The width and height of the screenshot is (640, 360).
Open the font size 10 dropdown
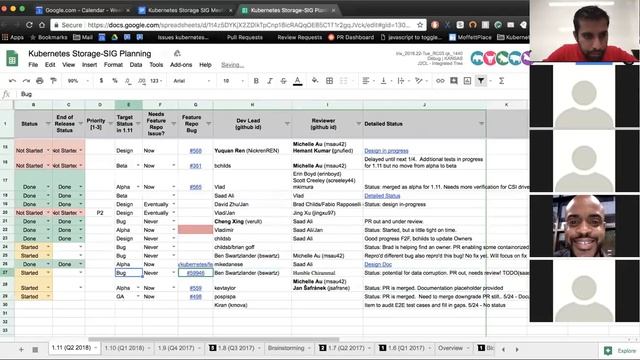[x=233, y=81]
